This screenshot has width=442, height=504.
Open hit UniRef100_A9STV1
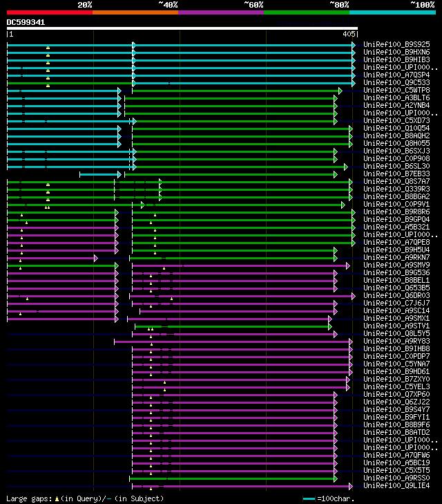pos(396,326)
